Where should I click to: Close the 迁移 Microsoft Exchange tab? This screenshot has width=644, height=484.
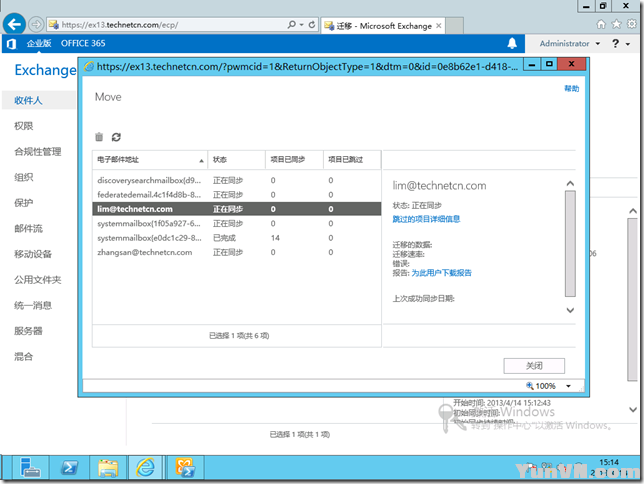coord(439,25)
